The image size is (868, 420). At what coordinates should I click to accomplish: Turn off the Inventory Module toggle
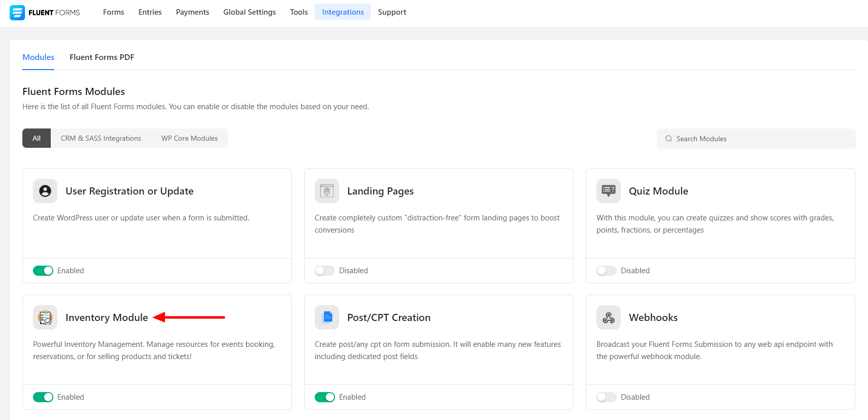(x=43, y=397)
